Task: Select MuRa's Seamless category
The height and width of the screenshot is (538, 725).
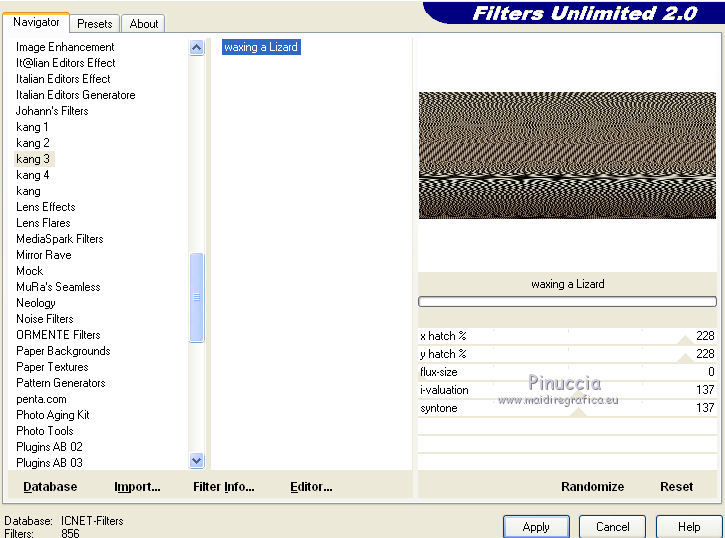Action: 58,287
